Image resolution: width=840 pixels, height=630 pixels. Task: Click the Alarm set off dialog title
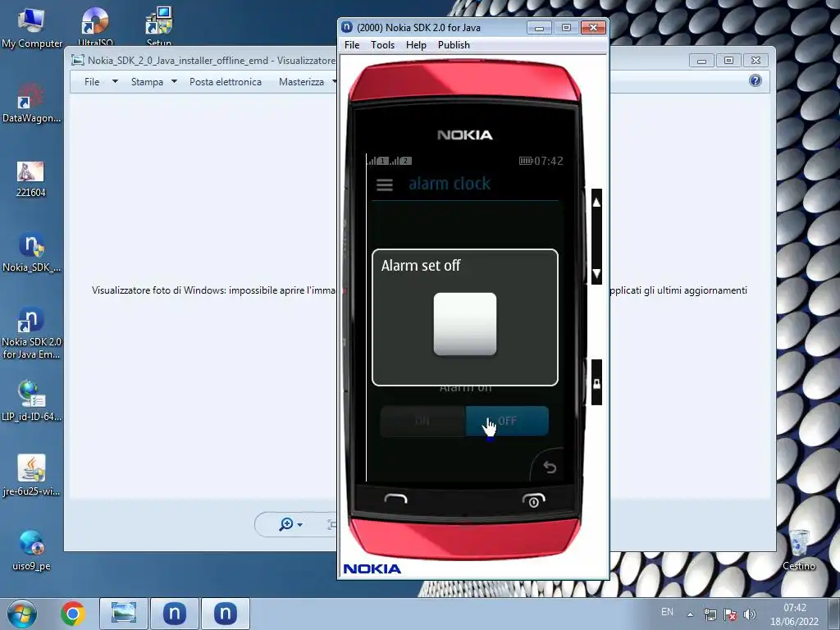421,265
